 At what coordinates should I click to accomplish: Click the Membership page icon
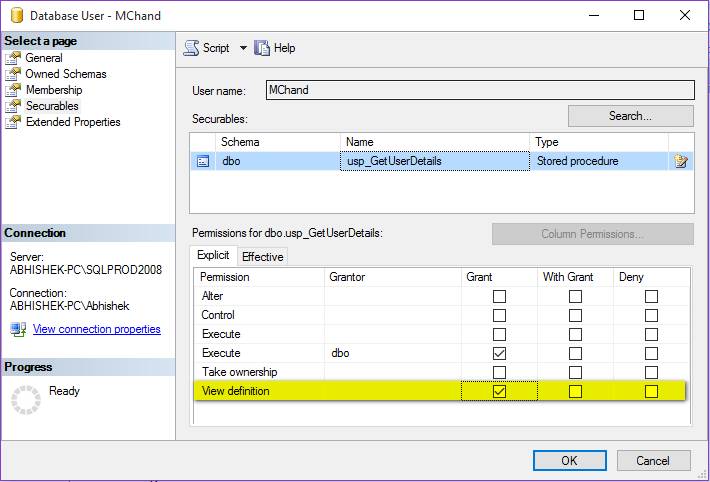(13, 90)
